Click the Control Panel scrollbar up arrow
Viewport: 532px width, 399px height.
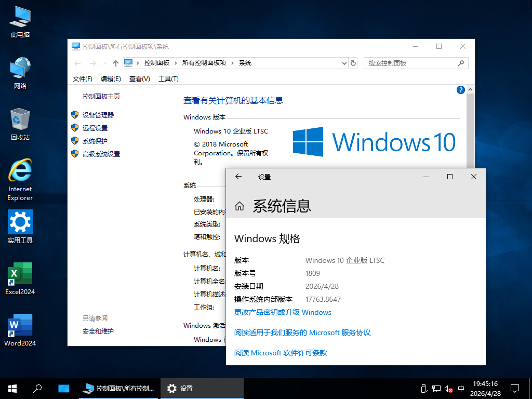pyautogui.click(x=470, y=89)
